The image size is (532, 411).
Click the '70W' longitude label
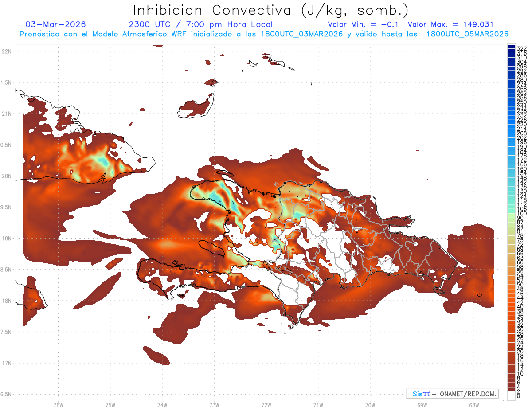(370, 405)
